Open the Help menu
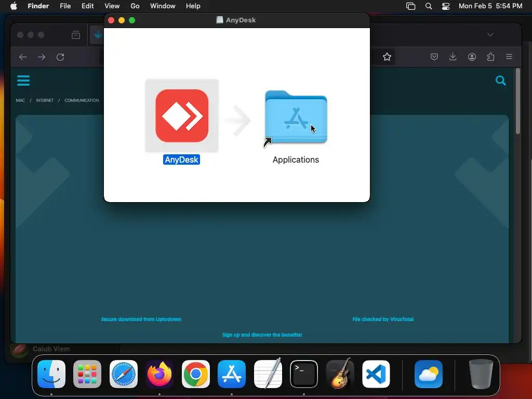 (x=193, y=6)
